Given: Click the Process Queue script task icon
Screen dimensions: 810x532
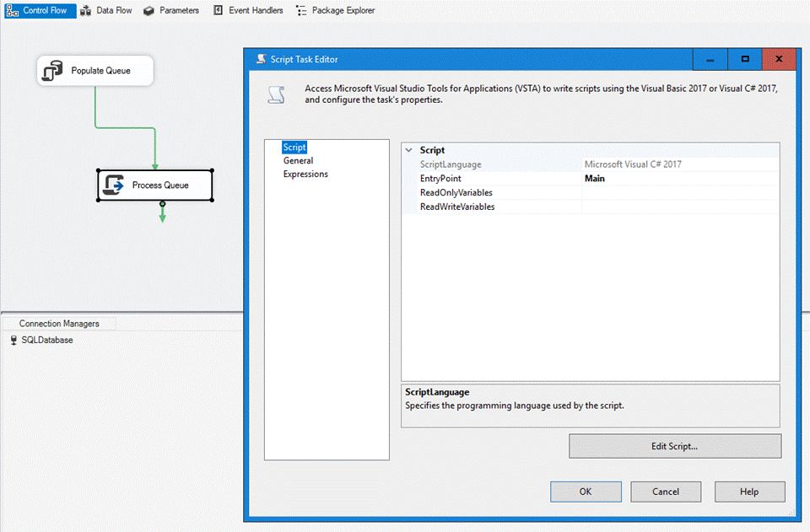Looking at the screenshot, I should [113, 185].
